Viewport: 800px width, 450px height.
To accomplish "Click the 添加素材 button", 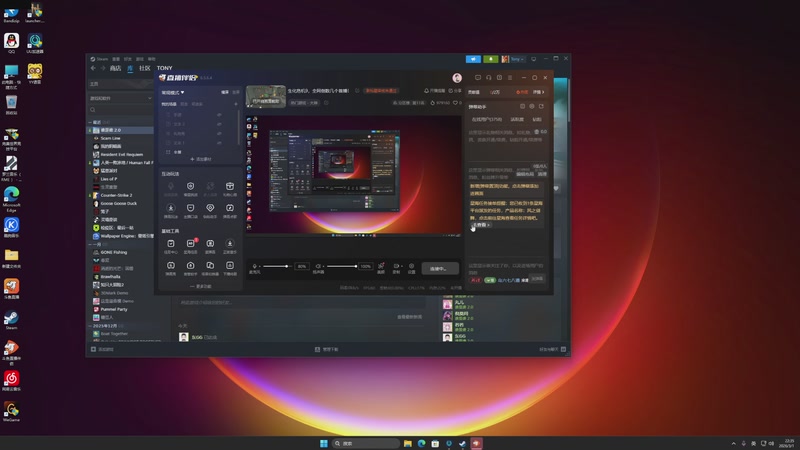I will [201, 159].
